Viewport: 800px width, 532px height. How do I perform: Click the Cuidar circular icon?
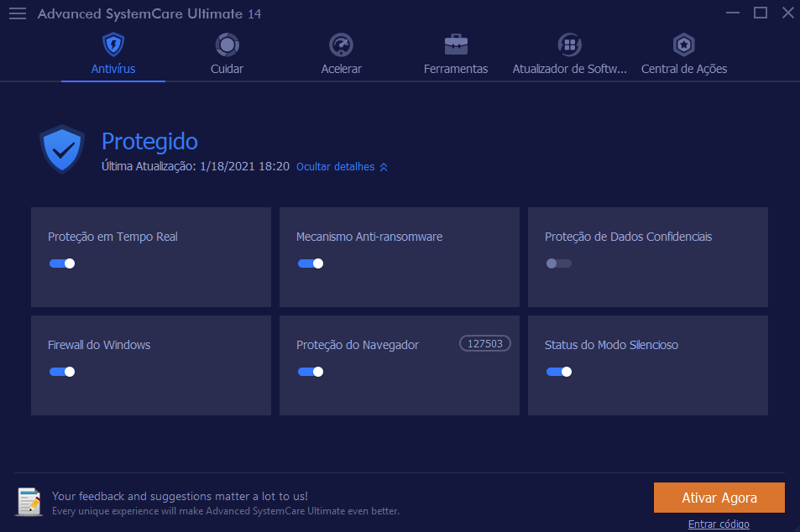coord(227,44)
